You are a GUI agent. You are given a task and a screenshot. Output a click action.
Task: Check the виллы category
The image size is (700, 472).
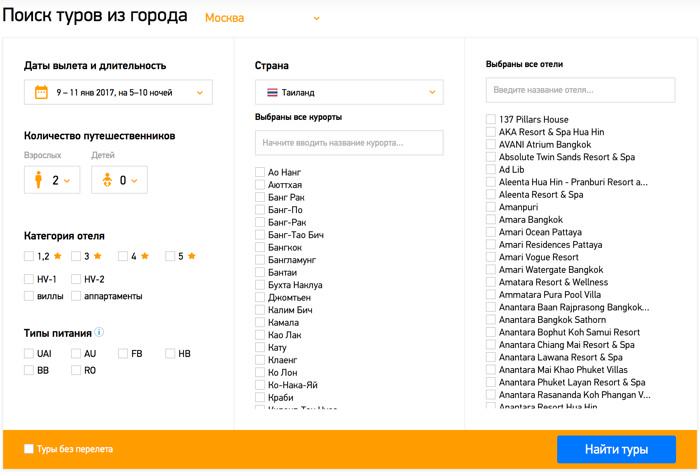[x=29, y=296]
